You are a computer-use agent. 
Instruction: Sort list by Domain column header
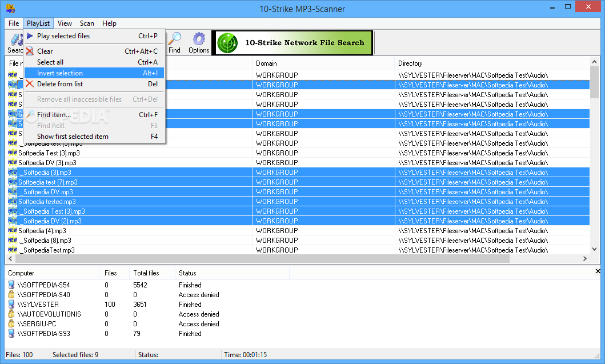[323, 63]
